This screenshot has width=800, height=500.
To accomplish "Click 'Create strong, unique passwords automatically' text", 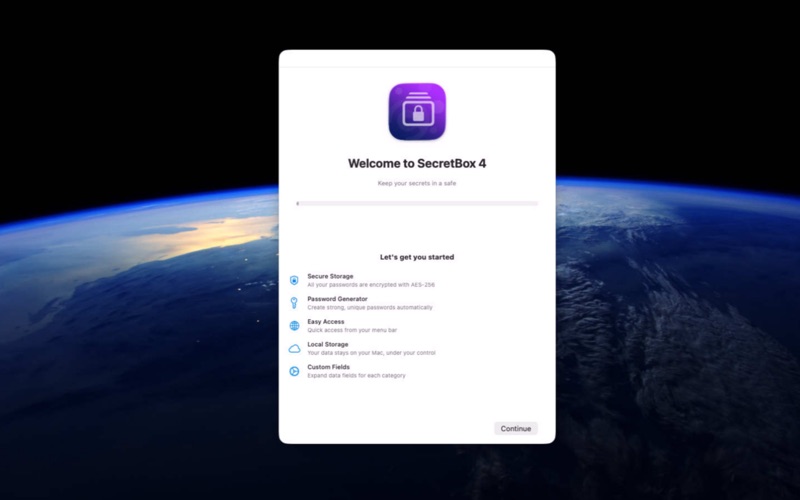I will 370,307.
